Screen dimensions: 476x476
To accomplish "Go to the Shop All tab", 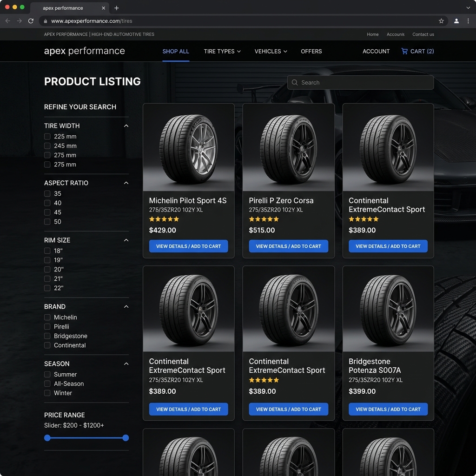I will click(x=176, y=51).
